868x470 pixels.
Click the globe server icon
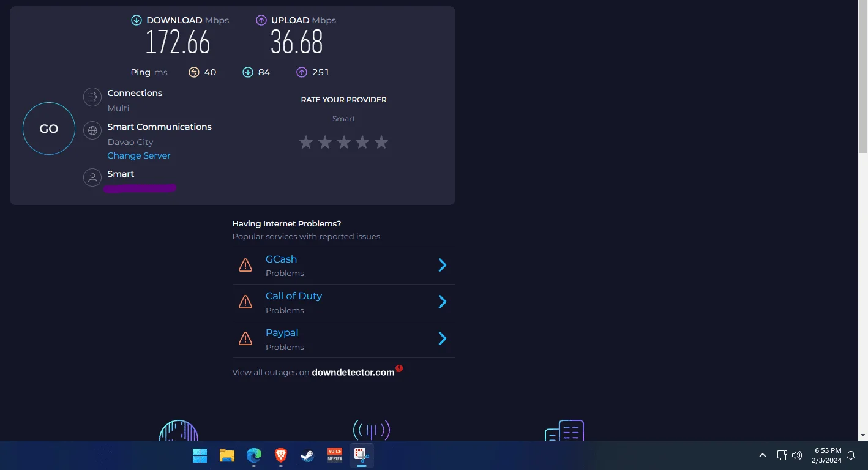(92, 130)
